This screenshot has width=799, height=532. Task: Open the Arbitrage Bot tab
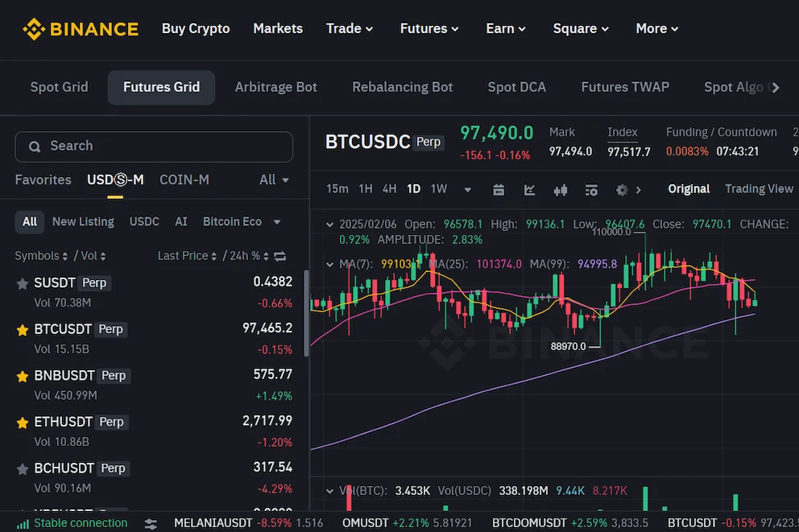[275, 87]
